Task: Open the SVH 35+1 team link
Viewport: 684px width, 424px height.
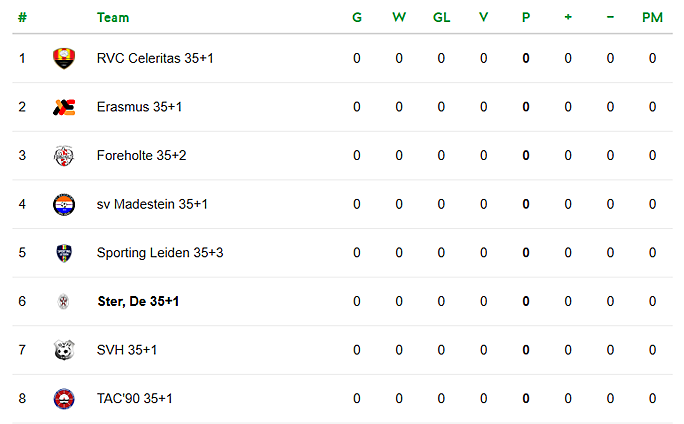Action: [x=127, y=350]
